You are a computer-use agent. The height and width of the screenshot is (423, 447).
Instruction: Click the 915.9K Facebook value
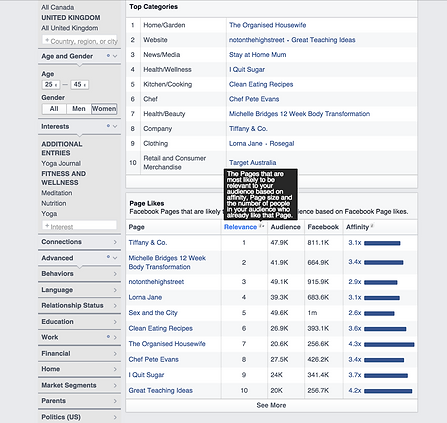[x=318, y=282]
